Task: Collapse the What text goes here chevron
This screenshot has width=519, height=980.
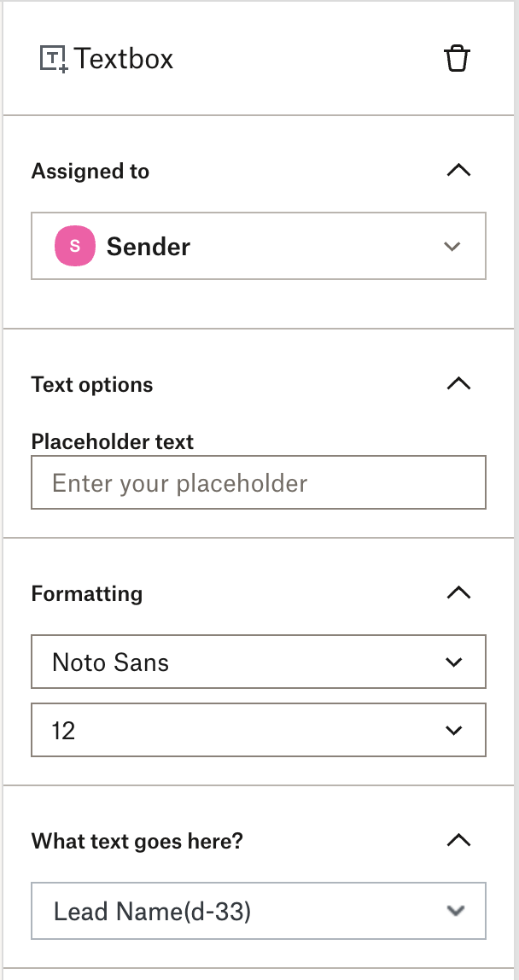Action: pos(459,840)
